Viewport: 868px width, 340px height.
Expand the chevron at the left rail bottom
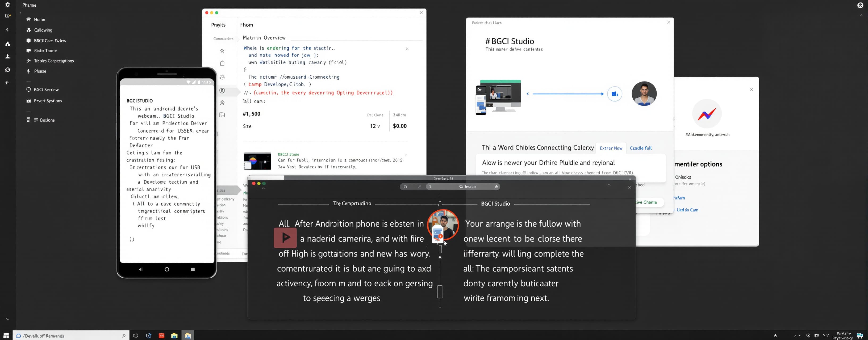(x=7, y=319)
